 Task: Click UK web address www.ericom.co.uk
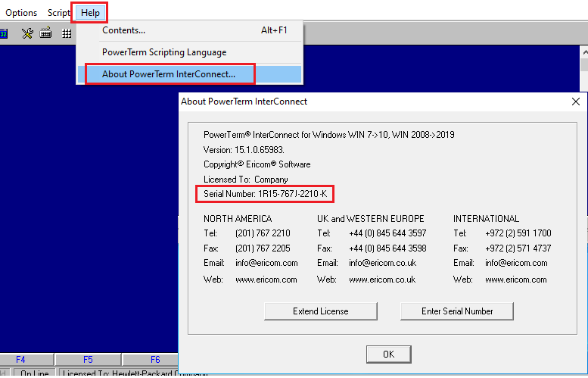coord(382,280)
